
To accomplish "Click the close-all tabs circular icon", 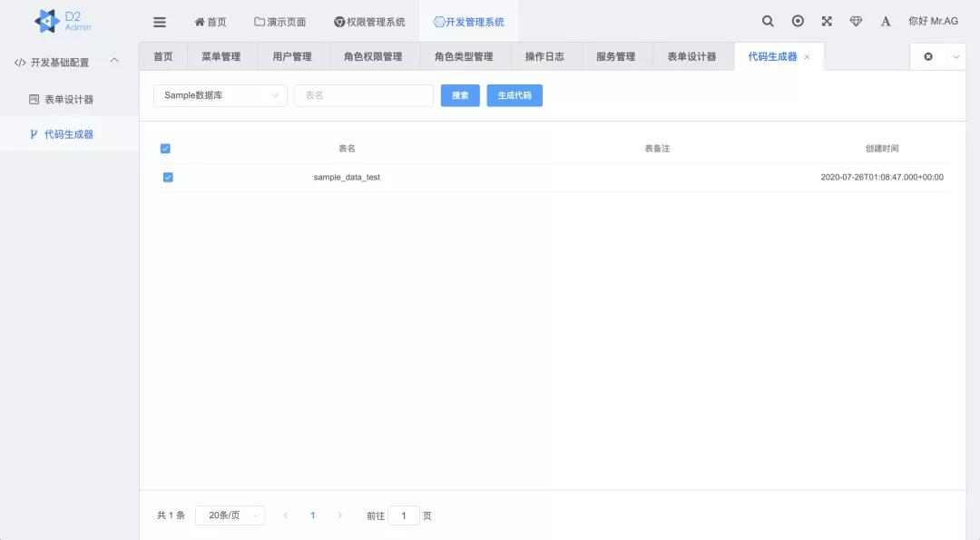I will click(927, 55).
